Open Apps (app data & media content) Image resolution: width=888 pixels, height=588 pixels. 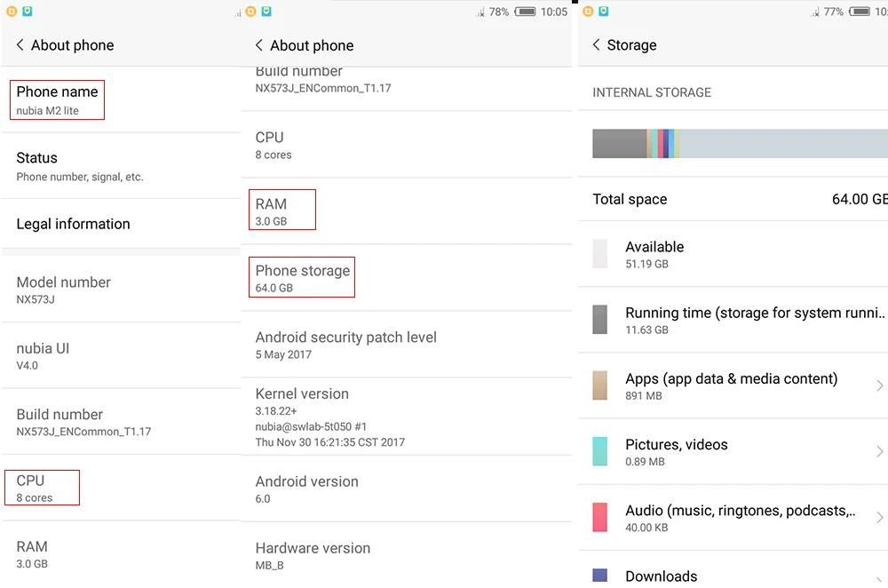click(733, 385)
